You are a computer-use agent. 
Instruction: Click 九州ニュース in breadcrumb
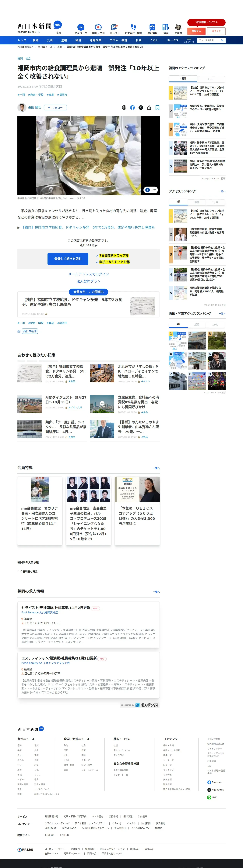pyautogui.click(x=45, y=47)
